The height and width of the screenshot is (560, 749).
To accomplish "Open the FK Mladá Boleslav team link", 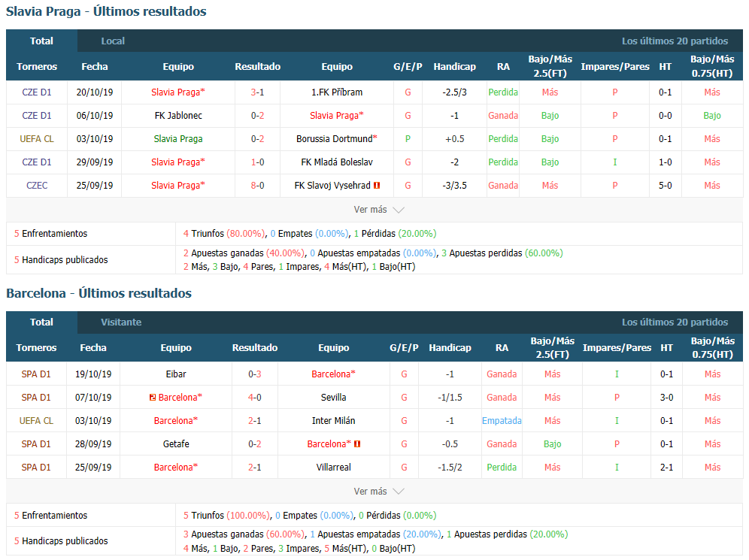I will [x=337, y=162].
